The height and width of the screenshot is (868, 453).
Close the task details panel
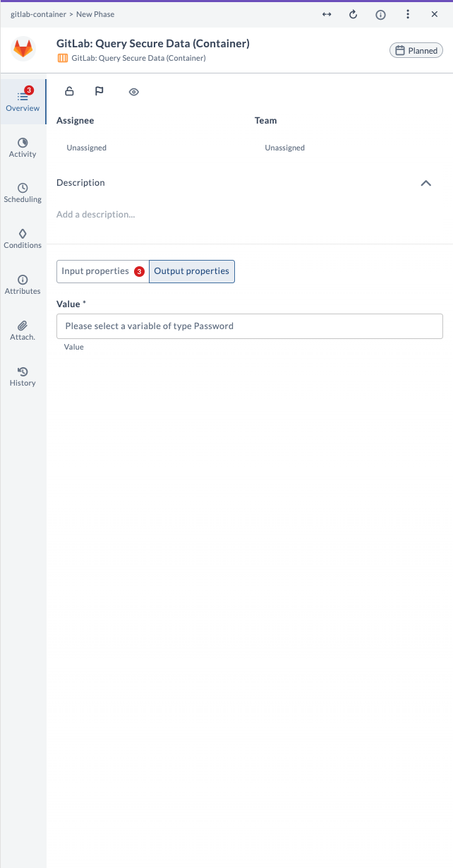[x=435, y=14]
